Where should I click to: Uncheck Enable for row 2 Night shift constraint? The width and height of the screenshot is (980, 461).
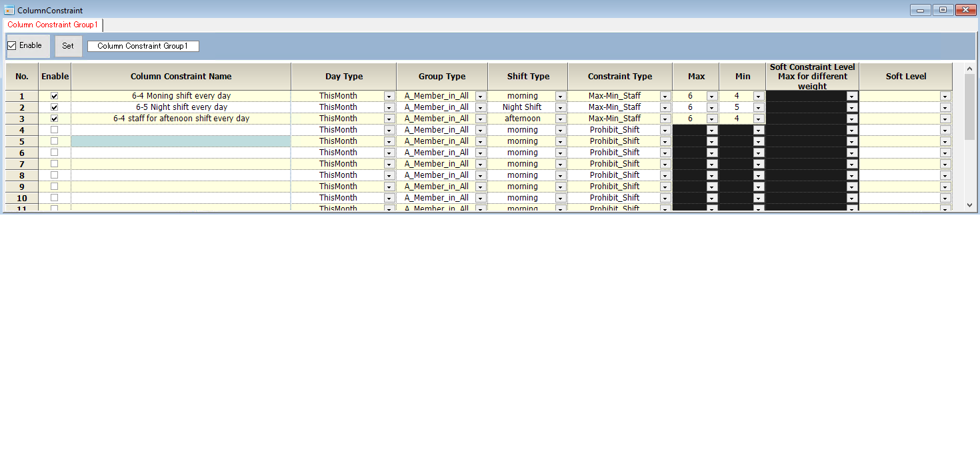pos(55,107)
